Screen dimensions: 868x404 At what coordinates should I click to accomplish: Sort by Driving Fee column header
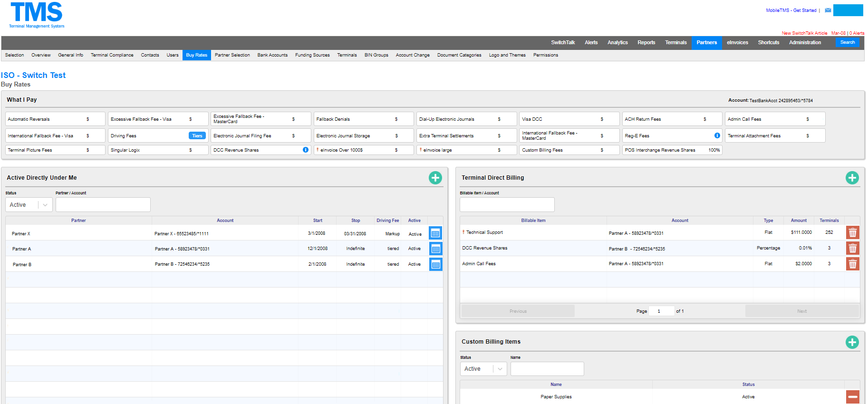pos(387,221)
